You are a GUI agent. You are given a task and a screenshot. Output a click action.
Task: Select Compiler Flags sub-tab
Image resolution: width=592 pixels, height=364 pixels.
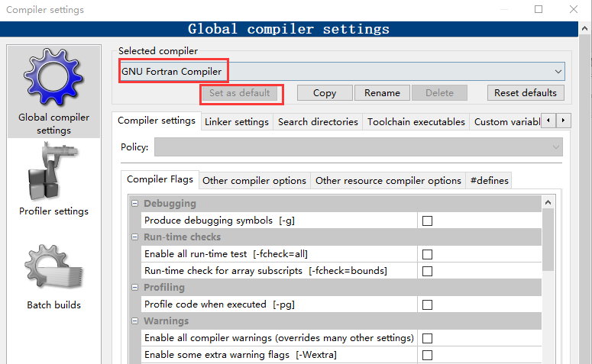click(x=160, y=179)
